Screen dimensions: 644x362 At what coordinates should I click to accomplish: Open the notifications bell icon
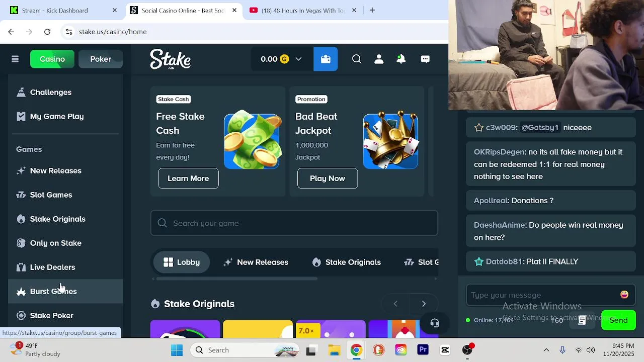[x=401, y=59]
